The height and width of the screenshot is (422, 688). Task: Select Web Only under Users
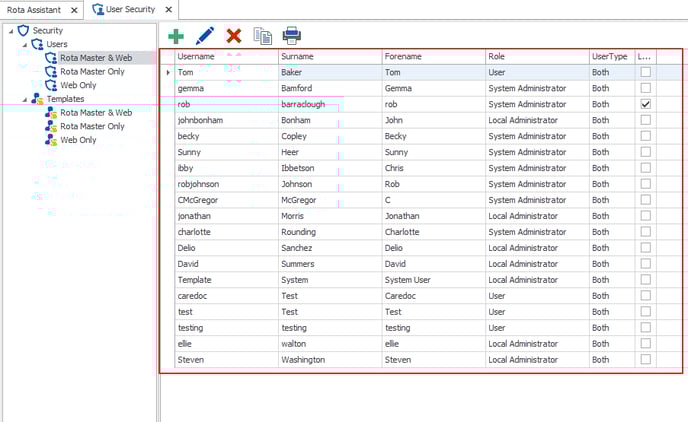tap(78, 85)
